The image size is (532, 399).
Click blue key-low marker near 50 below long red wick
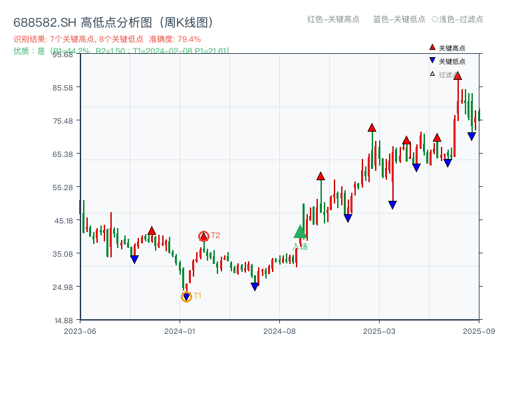pos(392,205)
